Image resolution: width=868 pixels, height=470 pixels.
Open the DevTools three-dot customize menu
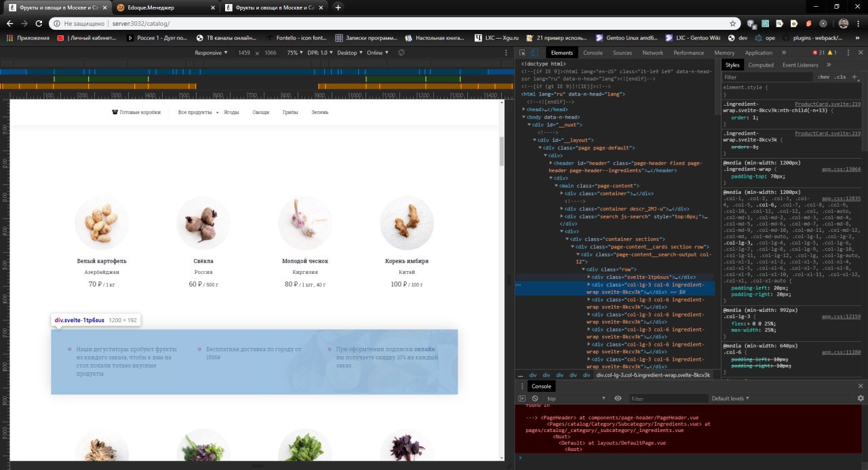[x=849, y=53]
